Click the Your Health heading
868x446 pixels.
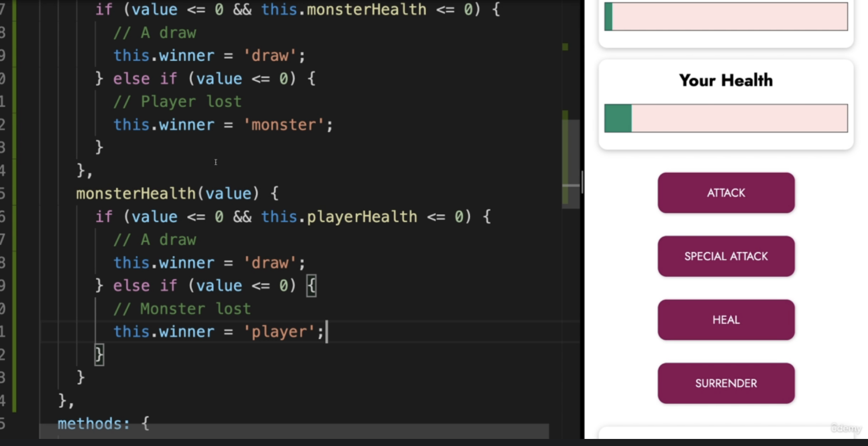tap(726, 80)
